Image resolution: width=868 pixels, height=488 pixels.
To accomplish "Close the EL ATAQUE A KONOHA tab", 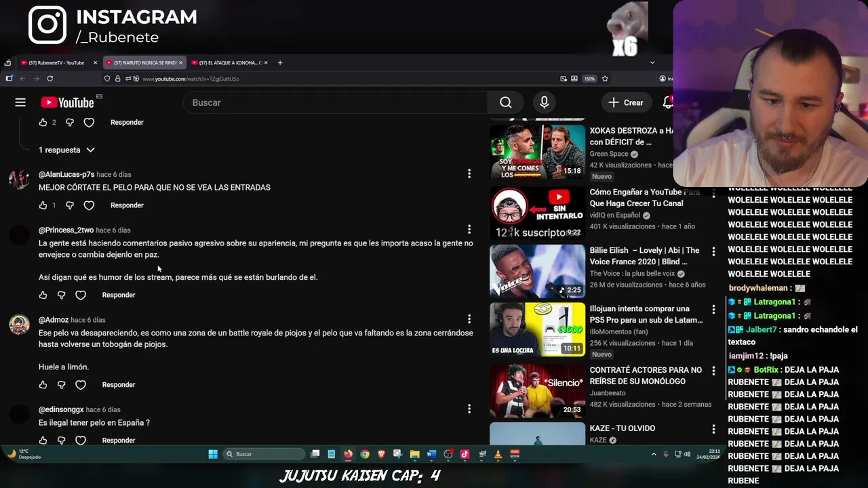I will pos(266,62).
